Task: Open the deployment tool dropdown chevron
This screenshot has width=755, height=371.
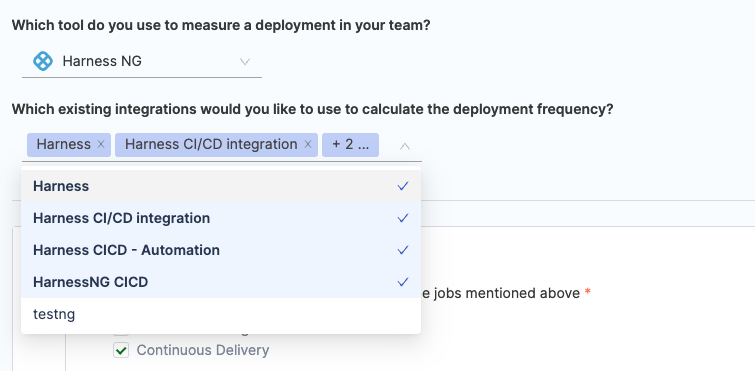Action: pyautogui.click(x=245, y=62)
